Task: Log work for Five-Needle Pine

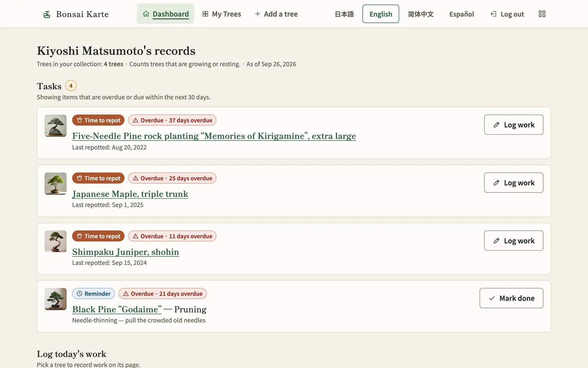Action: (x=513, y=125)
